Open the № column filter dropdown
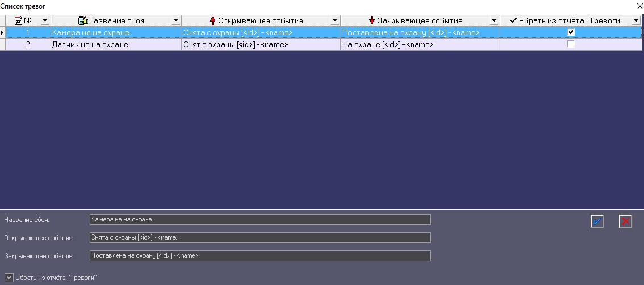Image resolution: width=644 pixels, height=285 pixels. click(45, 20)
